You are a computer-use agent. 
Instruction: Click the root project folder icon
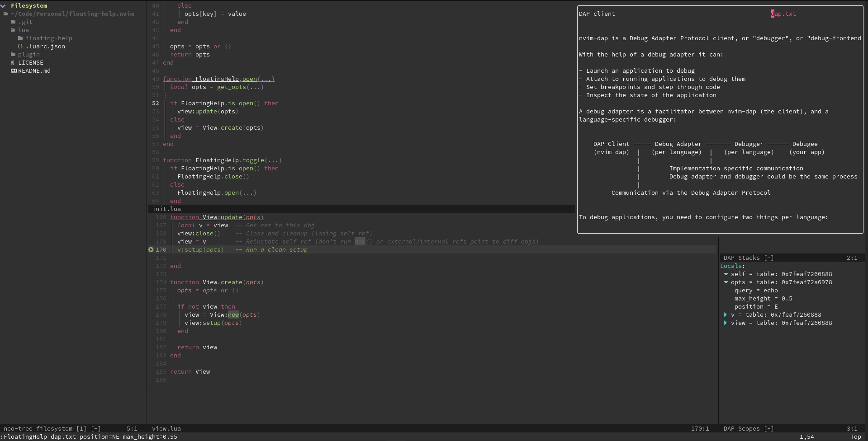click(x=6, y=14)
